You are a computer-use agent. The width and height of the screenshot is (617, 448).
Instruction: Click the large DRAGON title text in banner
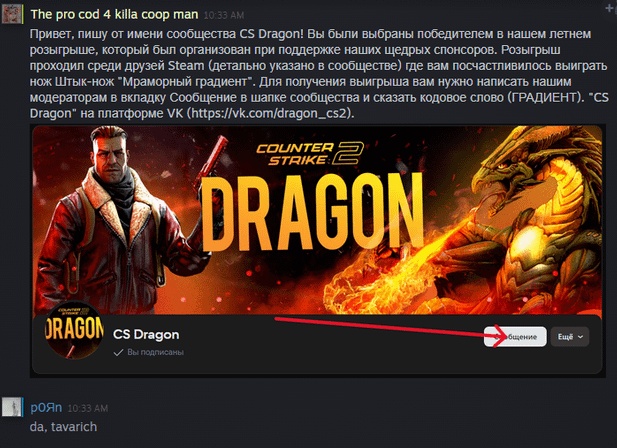tap(313, 212)
